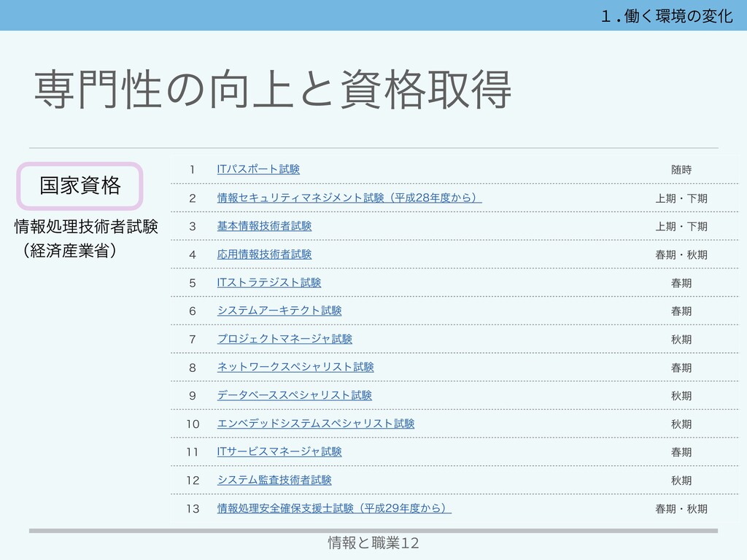This screenshot has height=560, width=747.
Task: Click row number 10 in the exam table
Action: click(193, 424)
